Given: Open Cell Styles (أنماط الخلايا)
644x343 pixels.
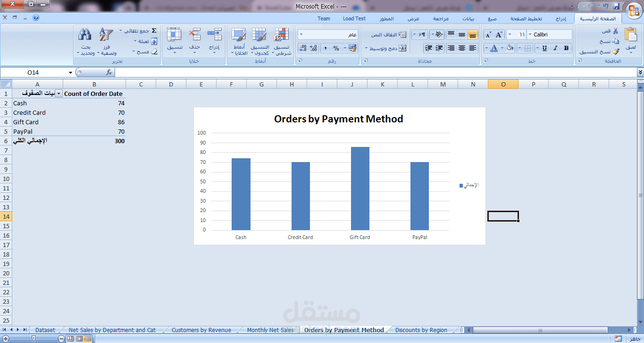Looking at the screenshot, I should tap(239, 42).
